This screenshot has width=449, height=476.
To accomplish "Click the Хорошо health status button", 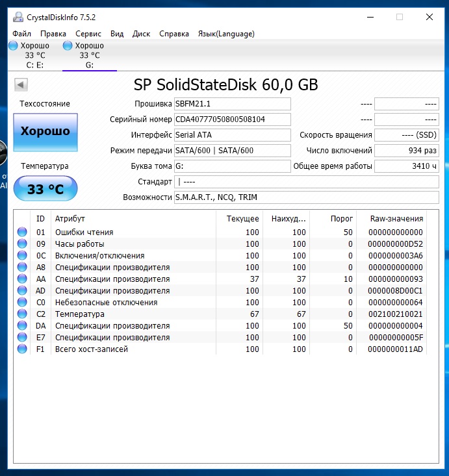I will (x=45, y=131).
